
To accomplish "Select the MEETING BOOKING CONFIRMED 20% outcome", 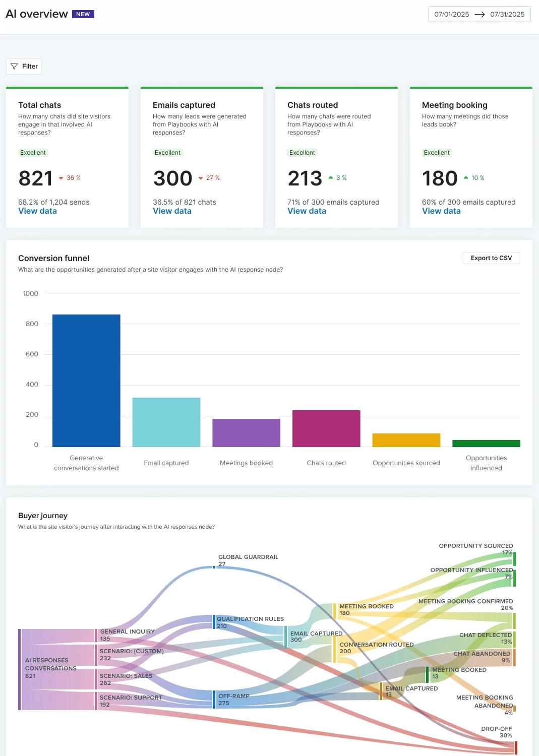I will [x=514, y=621].
